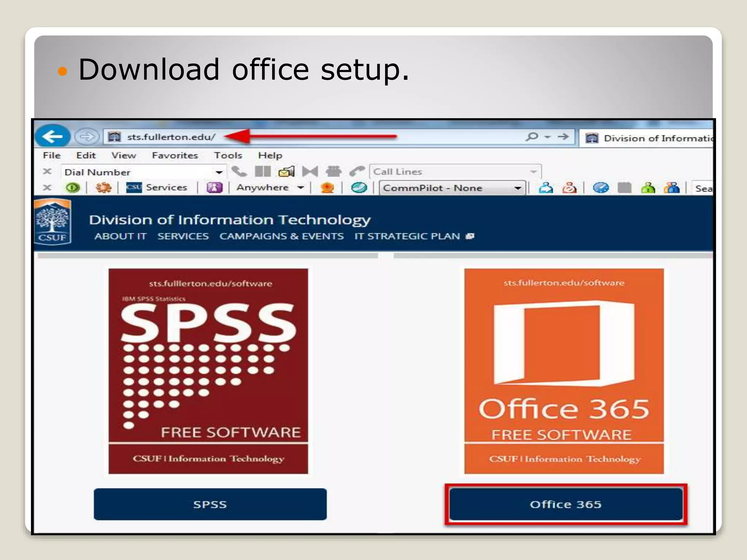Click the voicemail envelope icon

coord(286,171)
